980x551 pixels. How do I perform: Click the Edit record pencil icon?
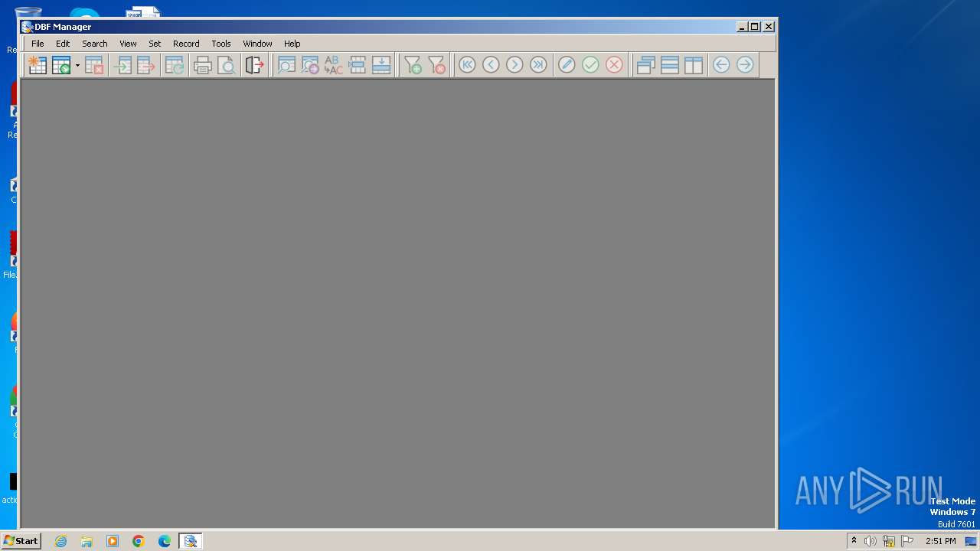567,65
